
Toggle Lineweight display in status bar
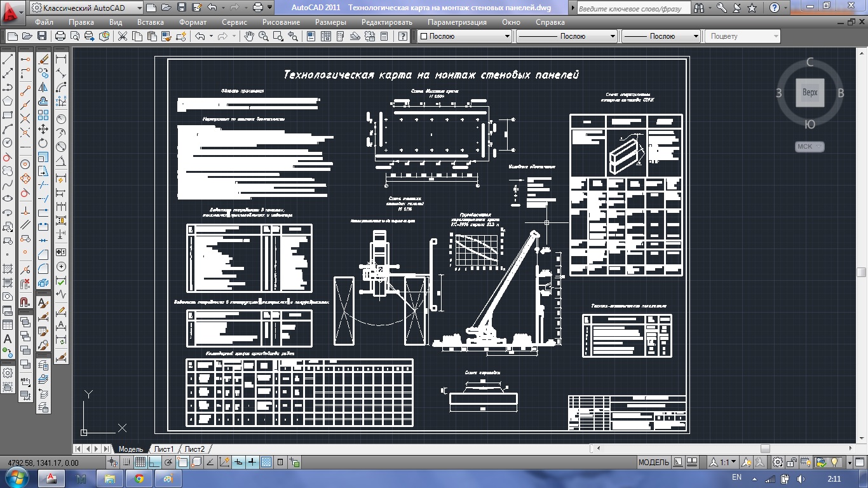[x=252, y=462]
